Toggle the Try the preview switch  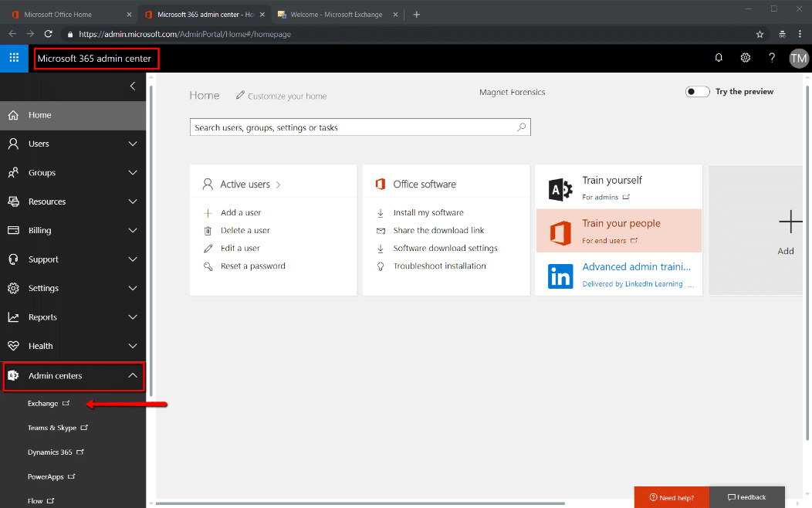pos(697,92)
